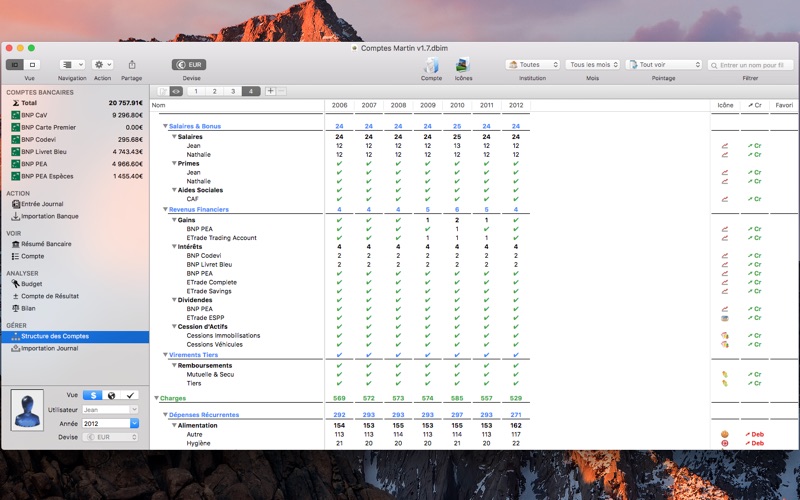Screen dimensions: 800x500
Task: Open the sidebar Devise EUR dropdown
Action: click(110, 437)
